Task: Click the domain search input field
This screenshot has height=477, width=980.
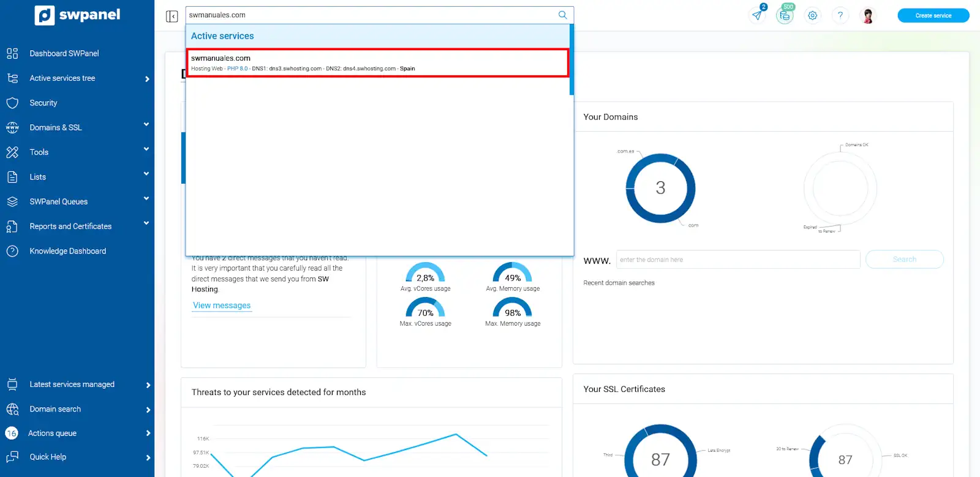Action: [x=737, y=260]
